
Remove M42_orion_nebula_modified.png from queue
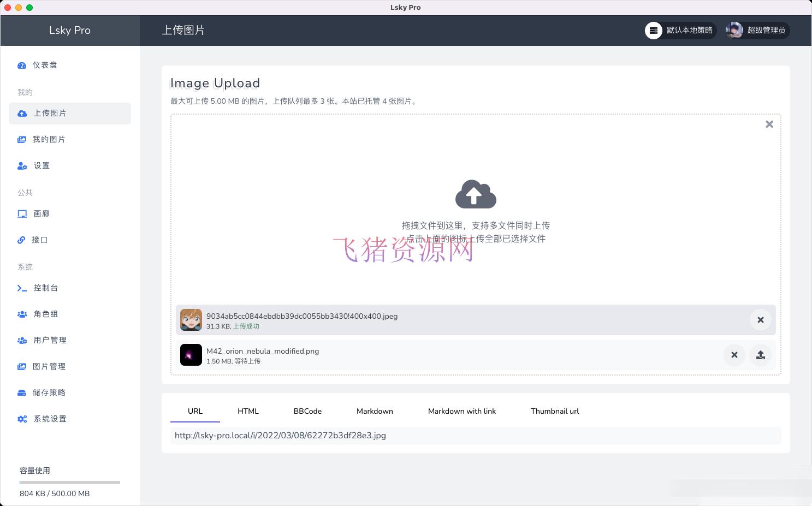click(734, 355)
